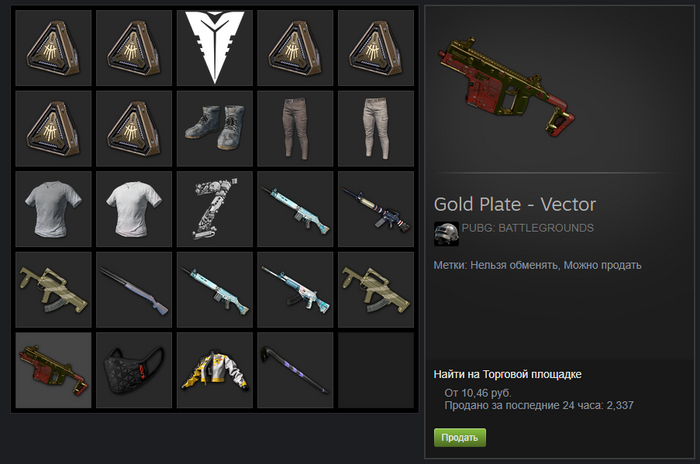
Task: Click the PUBG: BATTLEGROUNDS game link
Action: pos(528,228)
